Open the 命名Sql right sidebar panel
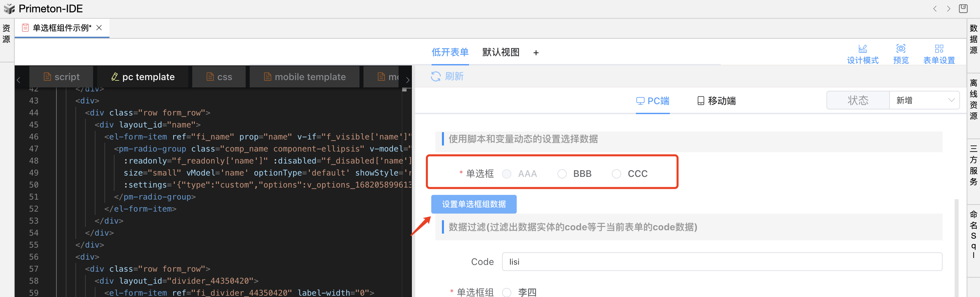Viewport: 980px width, 297px height. tap(974, 234)
